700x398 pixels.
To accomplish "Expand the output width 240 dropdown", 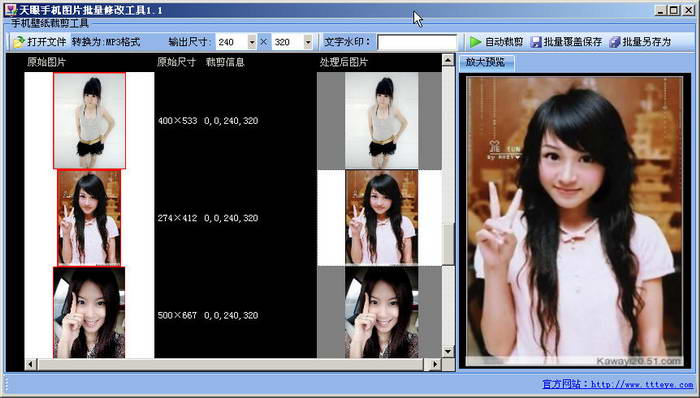I will point(252,42).
